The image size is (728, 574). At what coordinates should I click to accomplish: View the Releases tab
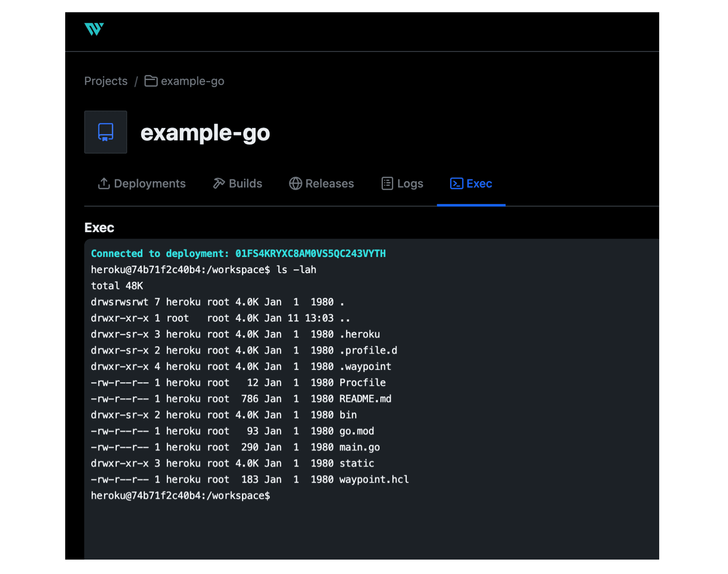pos(330,183)
